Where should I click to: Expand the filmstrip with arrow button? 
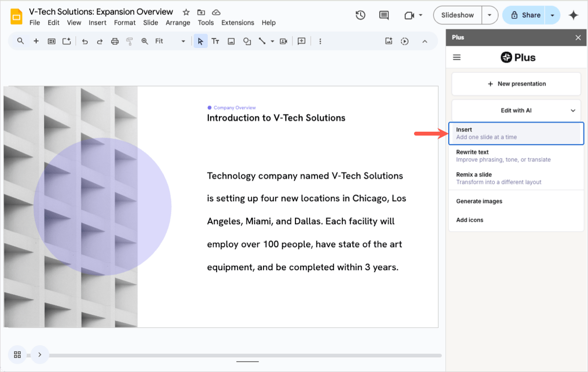40,354
